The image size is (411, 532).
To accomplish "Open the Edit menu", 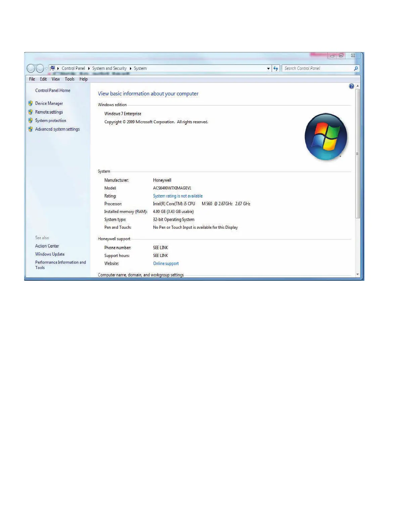I will (x=43, y=79).
